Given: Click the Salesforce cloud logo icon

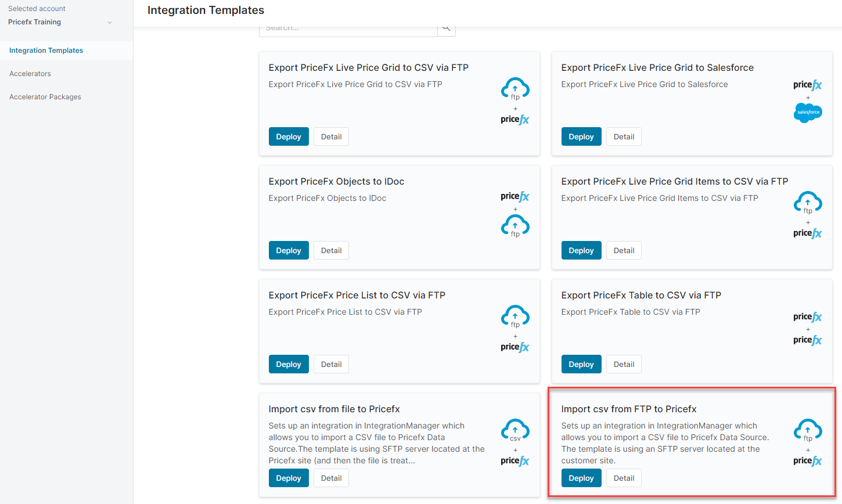Looking at the screenshot, I should [808, 112].
